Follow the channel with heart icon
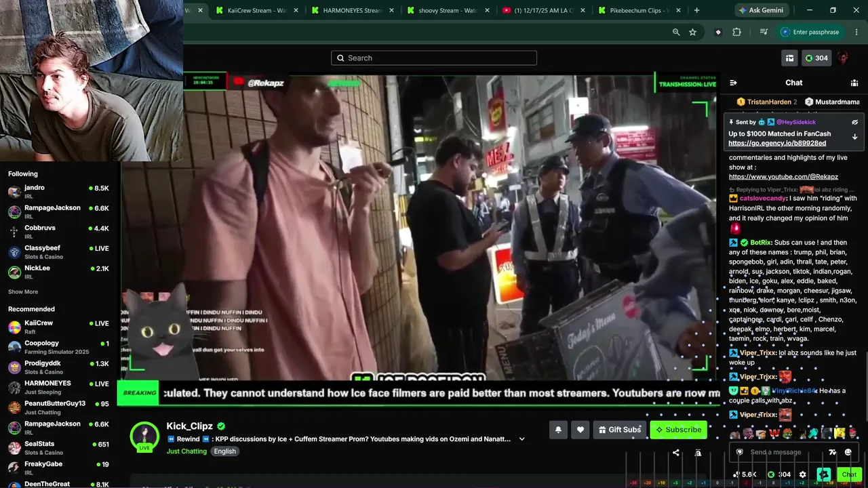The image size is (868, 488). [x=580, y=429]
